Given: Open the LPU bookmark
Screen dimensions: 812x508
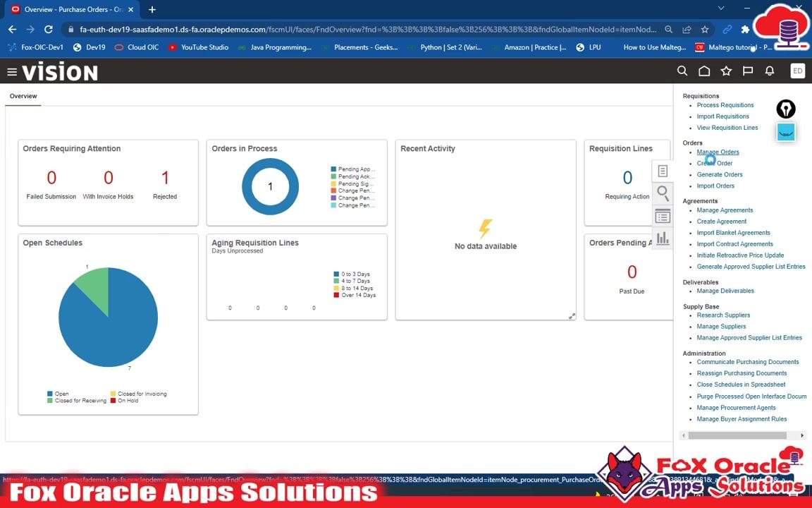Looking at the screenshot, I should coord(589,47).
